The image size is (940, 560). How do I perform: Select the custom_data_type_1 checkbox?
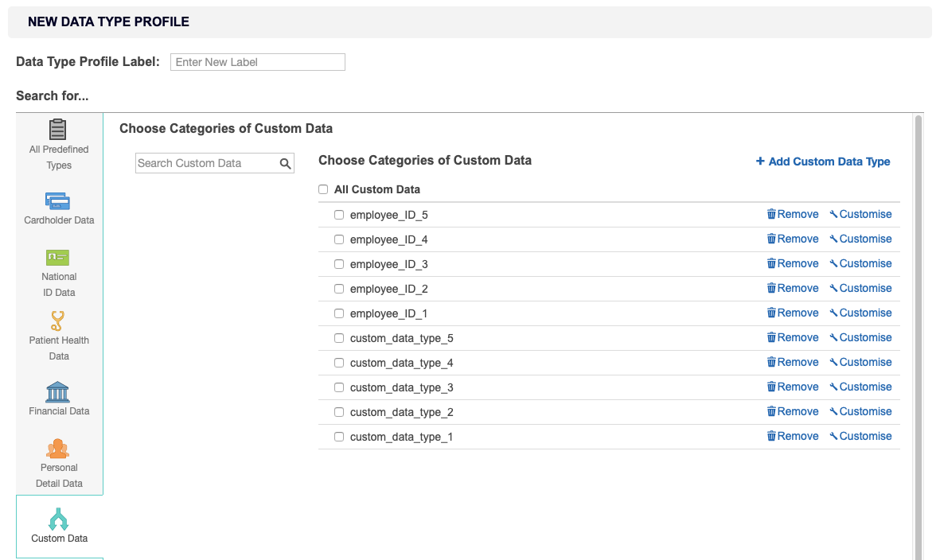[x=338, y=436]
